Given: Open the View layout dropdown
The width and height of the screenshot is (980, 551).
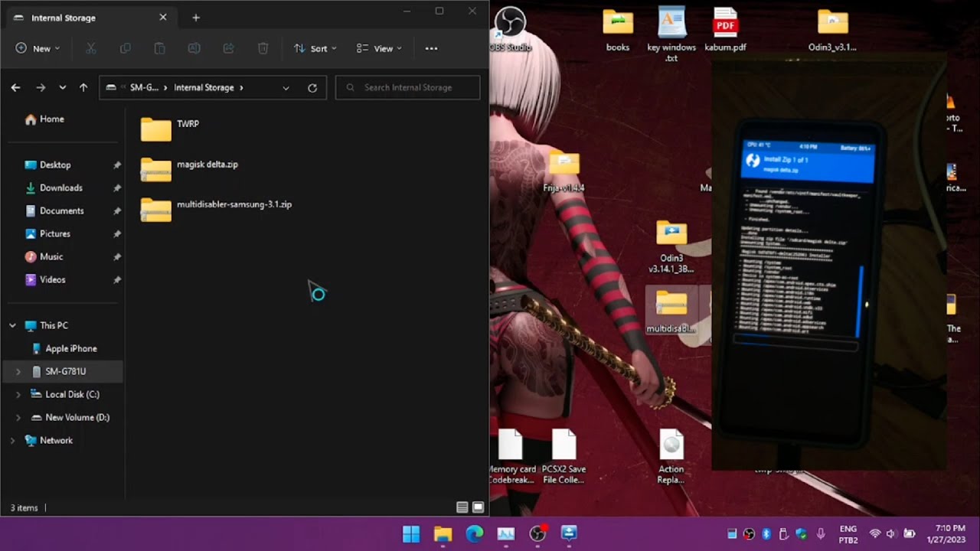Looking at the screenshot, I should coord(379,48).
